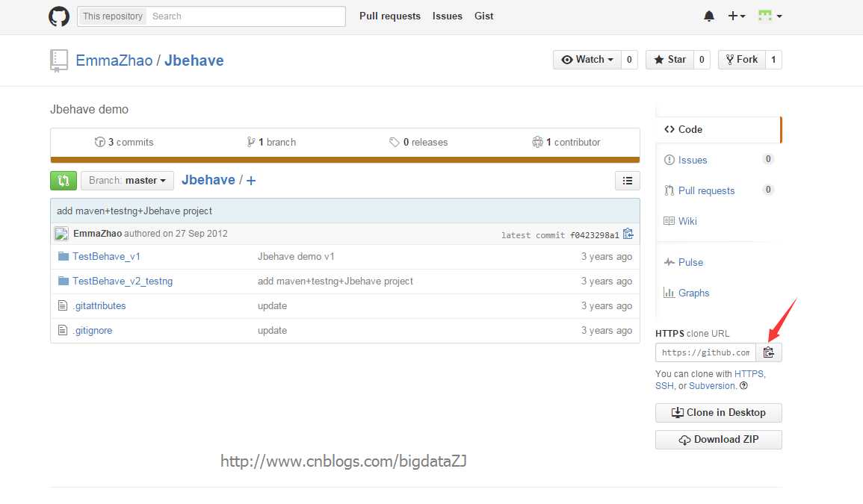Open the .gitignore file
Screen dimensions: 863x504
(x=93, y=331)
